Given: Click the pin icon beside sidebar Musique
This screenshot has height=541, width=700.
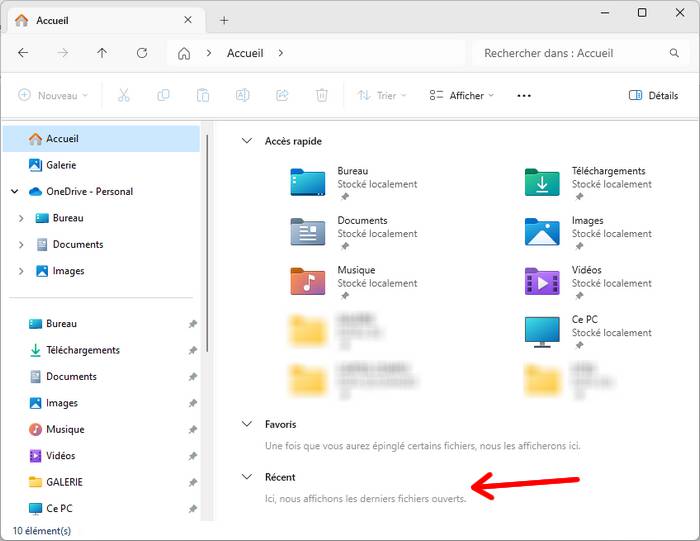Looking at the screenshot, I should (192, 430).
